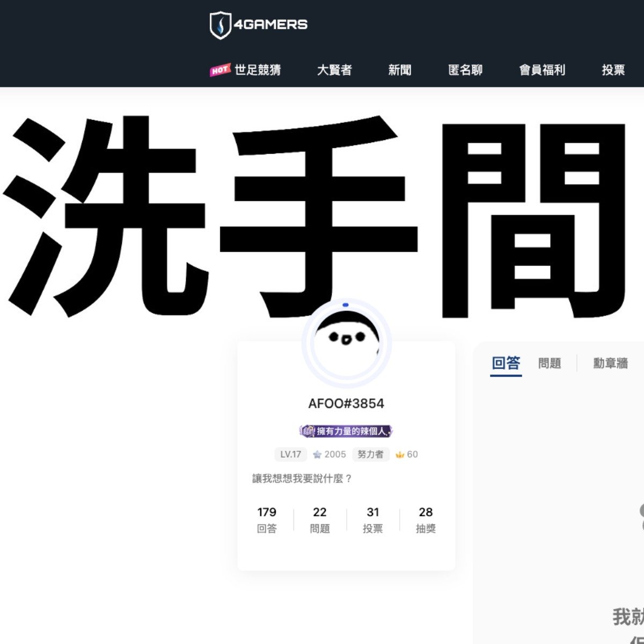Image resolution: width=644 pixels, height=644 pixels.
Task: Click the 179 回答 count on profile card
Action: coord(267,519)
